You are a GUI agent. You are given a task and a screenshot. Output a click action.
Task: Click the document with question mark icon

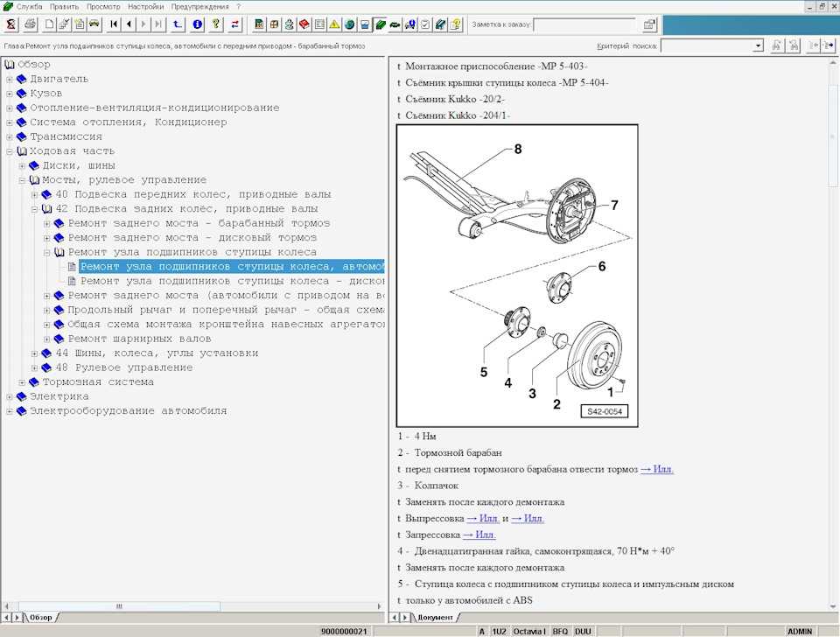tap(455, 24)
